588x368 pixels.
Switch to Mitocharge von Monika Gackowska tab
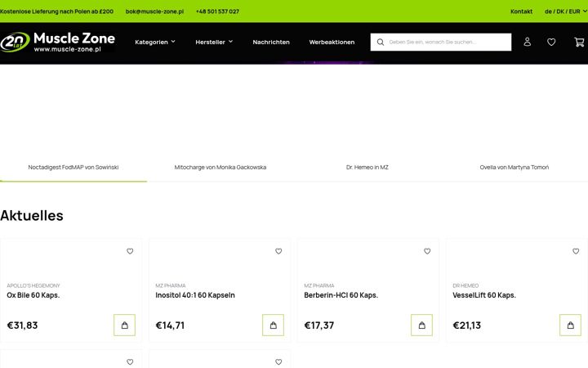220,168
